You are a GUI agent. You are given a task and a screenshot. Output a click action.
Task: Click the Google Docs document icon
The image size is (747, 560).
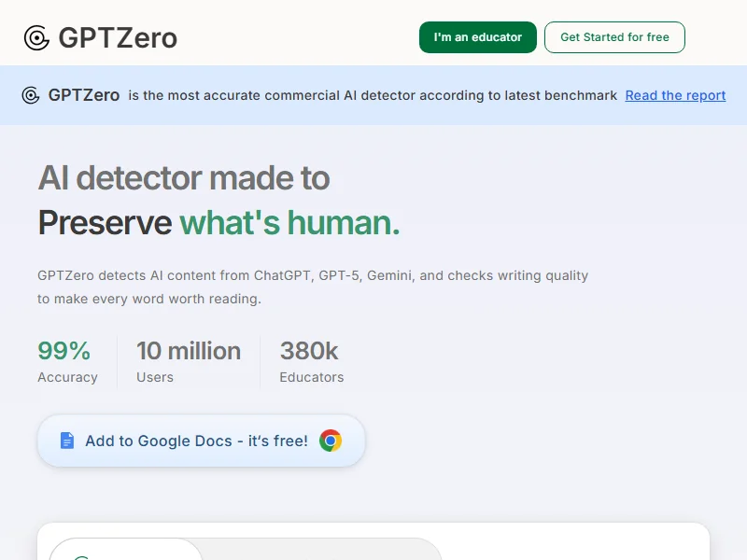click(66, 441)
